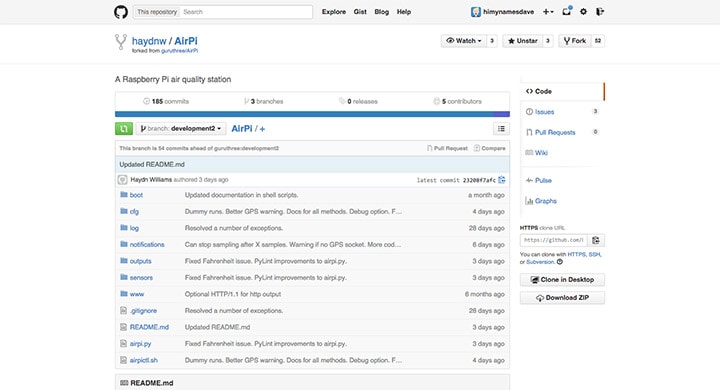Image resolution: width=720 pixels, height=390 pixels.
Task: Click the Compare link in branch bar
Action: pyautogui.click(x=489, y=148)
